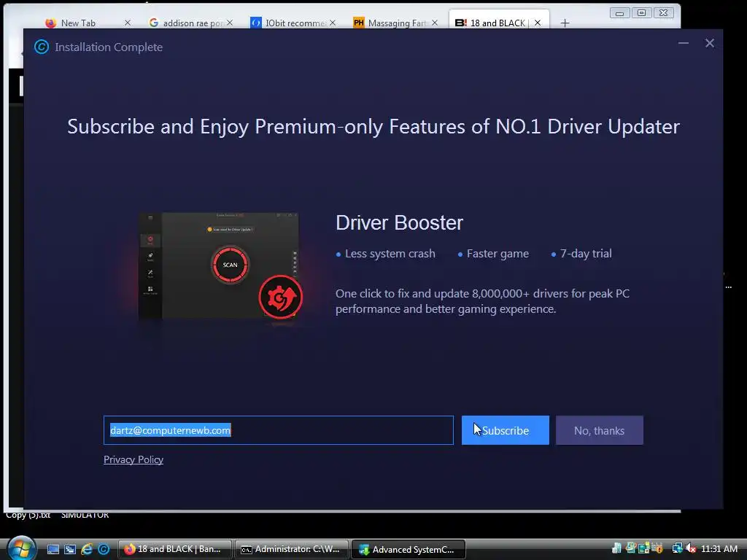Open the Windows Start menu orb

point(21,548)
